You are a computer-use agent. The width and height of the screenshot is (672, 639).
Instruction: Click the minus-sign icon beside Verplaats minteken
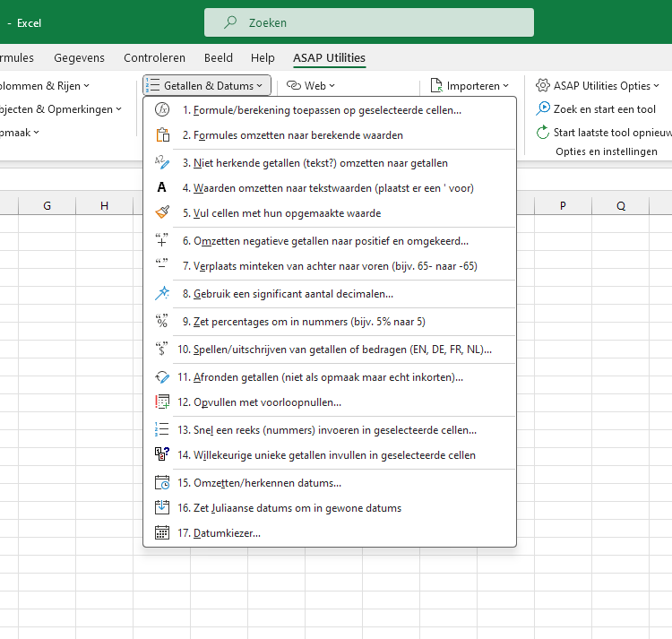click(161, 264)
